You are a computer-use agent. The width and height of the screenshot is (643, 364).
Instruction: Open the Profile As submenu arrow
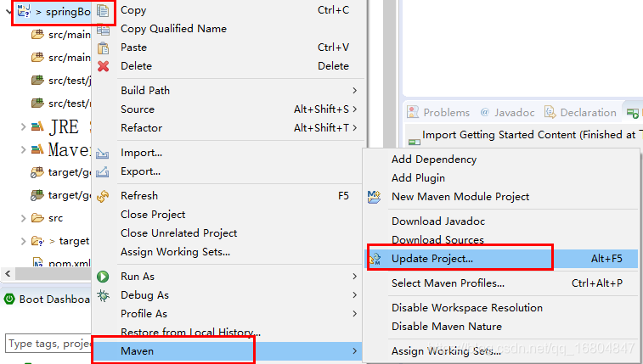pos(354,314)
